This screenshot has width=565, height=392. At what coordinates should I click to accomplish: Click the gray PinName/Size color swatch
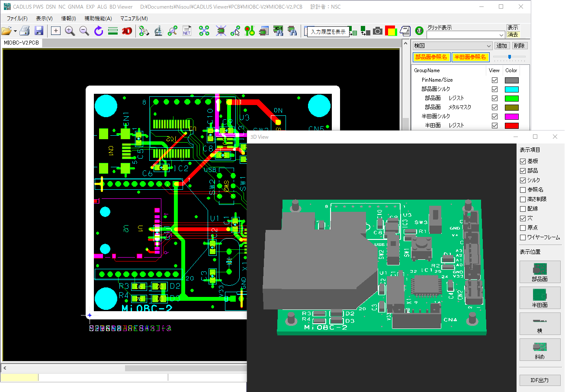[511, 80]
